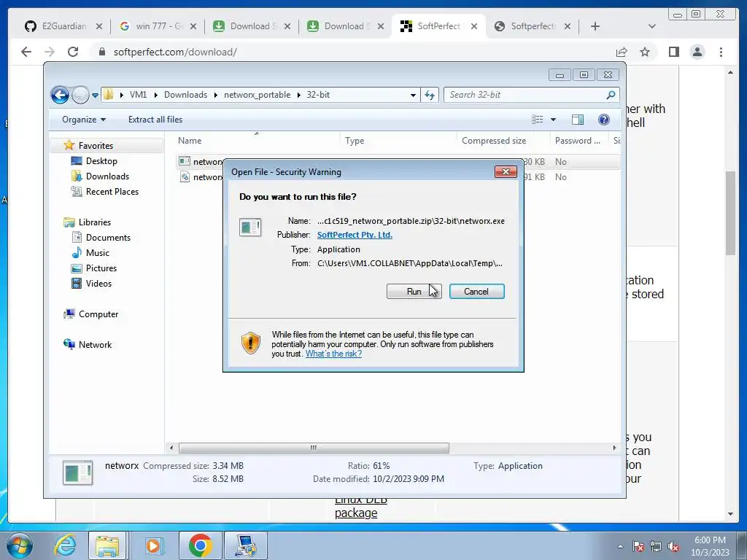Image resolution: width=747 pixels, height=560 pixels.
Task: Select 32-bit in the address breadcrumb
Action: click(318, 95)
